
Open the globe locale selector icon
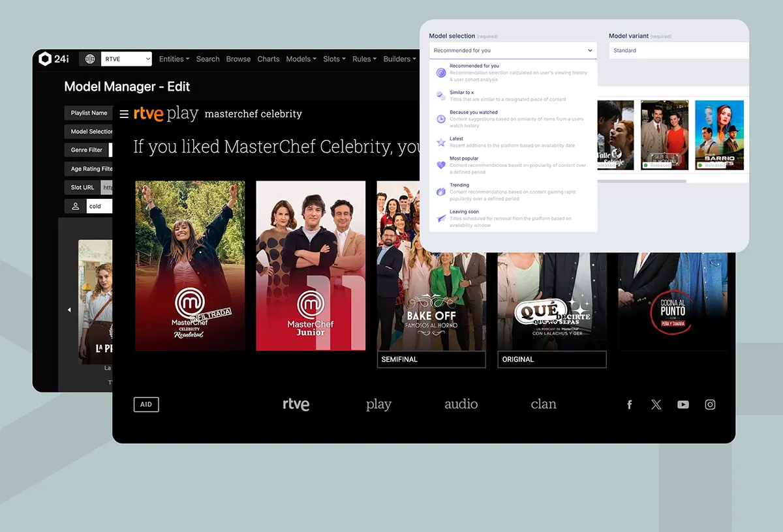89,58
